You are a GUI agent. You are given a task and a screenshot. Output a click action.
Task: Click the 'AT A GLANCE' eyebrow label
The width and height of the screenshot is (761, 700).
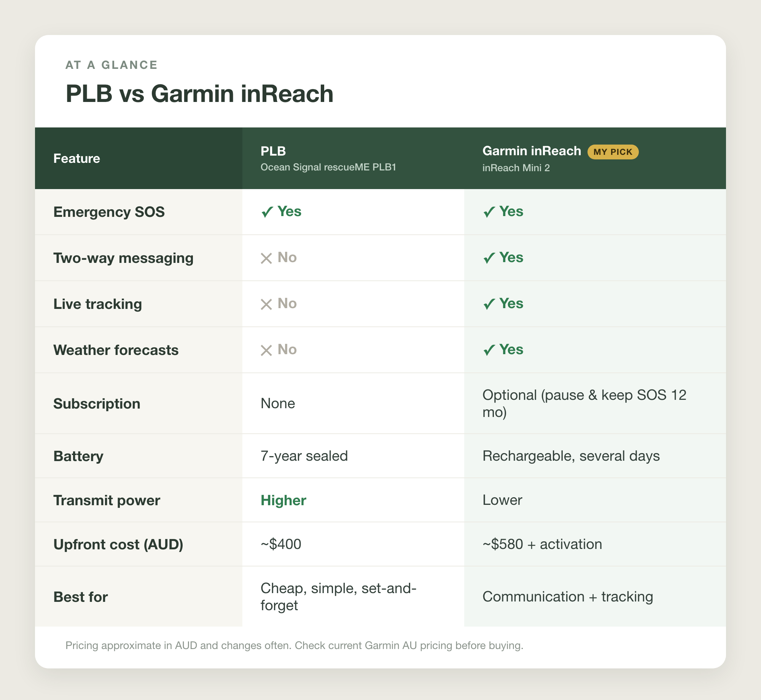[x=111, y=65]
